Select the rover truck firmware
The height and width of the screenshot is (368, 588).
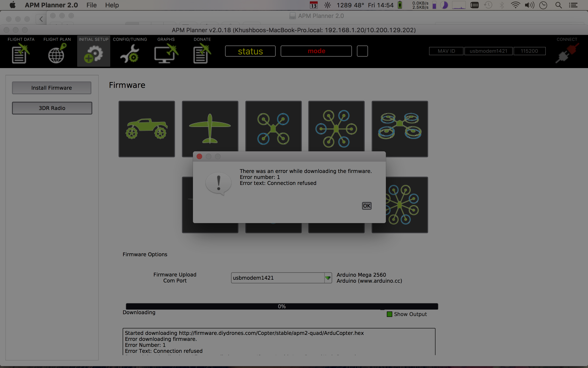(x=147, y=129)
